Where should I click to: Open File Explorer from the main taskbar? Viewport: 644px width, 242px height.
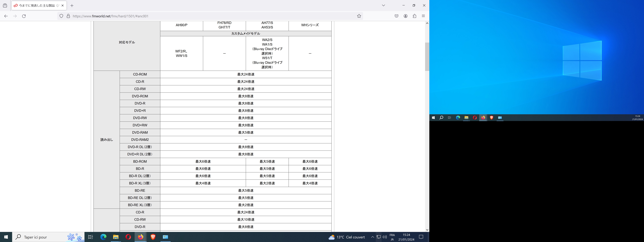116,237
